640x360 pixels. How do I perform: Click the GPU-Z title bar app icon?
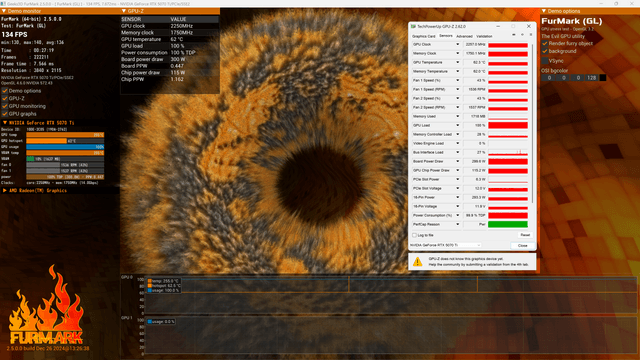pyautogui.click(x=413, y=26)
